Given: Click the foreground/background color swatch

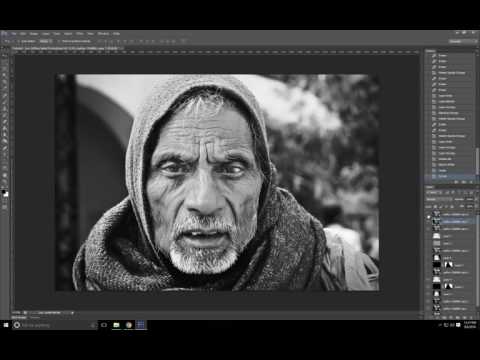Looking at the screenshot, I should coord(5,193).
